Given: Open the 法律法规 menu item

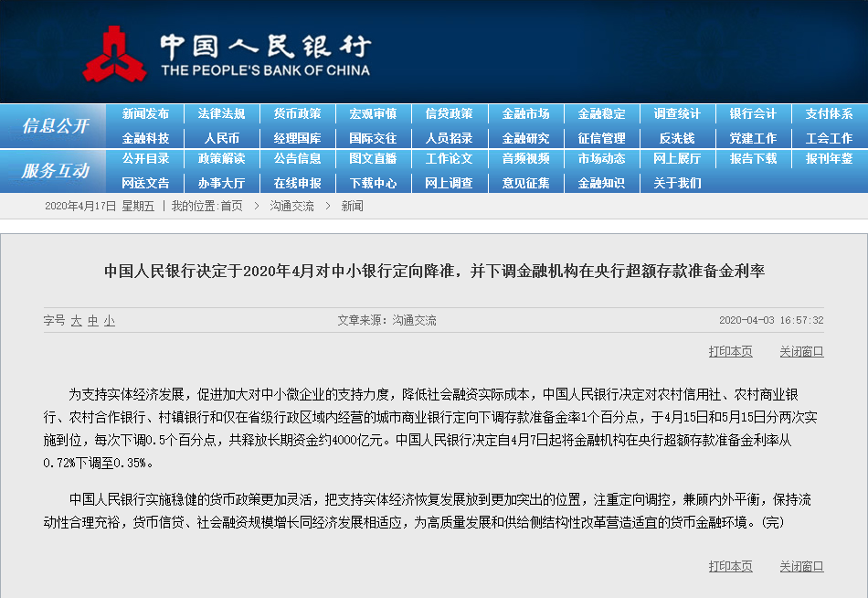Looking at the screenshot, I should [221, 113].
